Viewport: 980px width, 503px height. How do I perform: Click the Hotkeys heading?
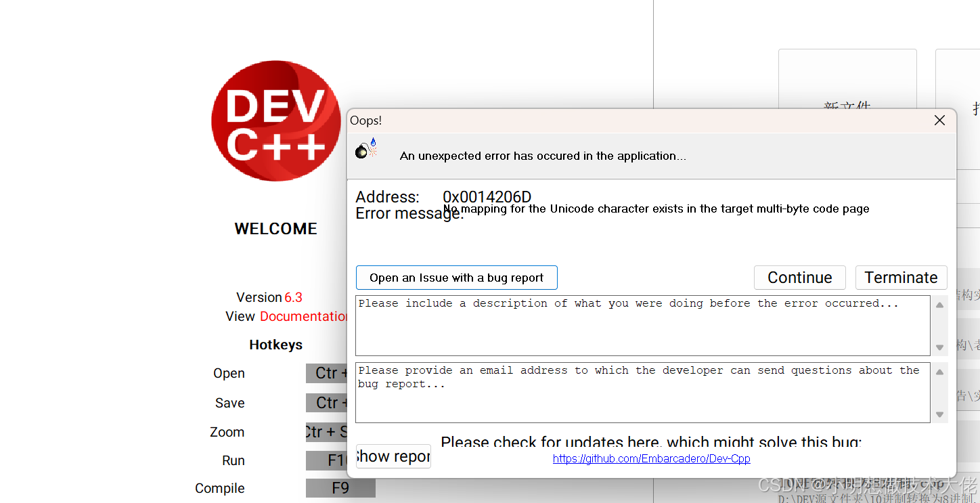tap(275, 345)
